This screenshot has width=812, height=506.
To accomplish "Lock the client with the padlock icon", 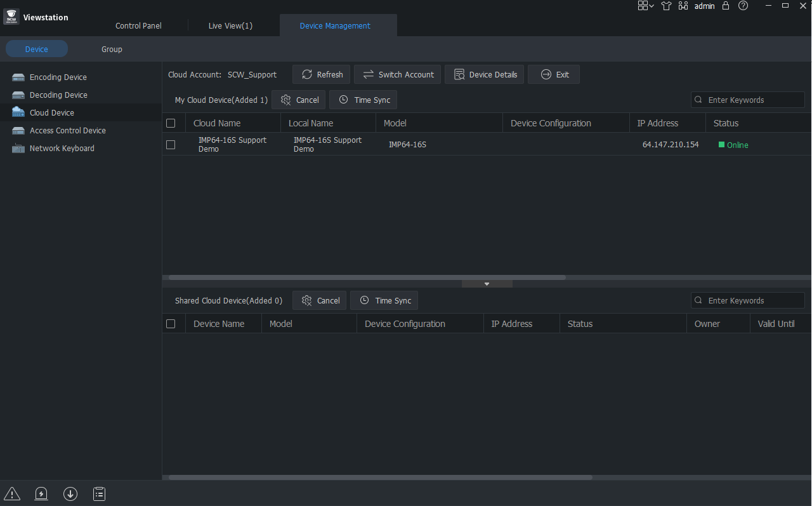I will (726, 6).
